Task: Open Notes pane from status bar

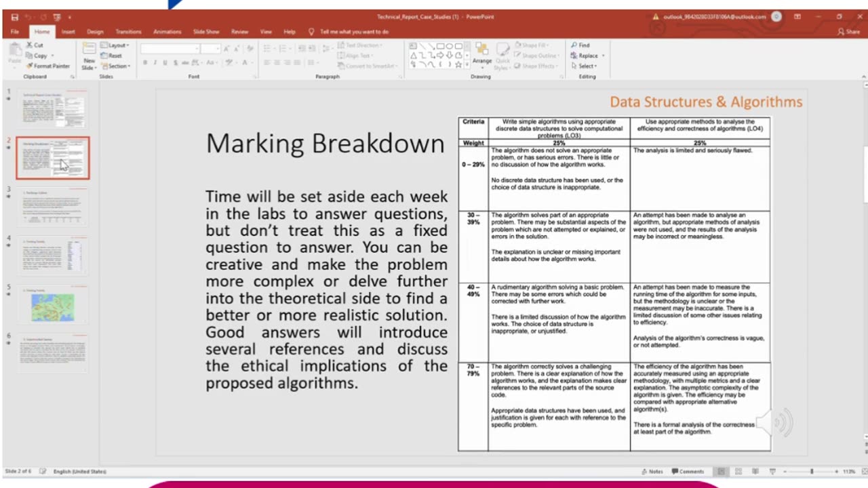Action: (652, 471)
